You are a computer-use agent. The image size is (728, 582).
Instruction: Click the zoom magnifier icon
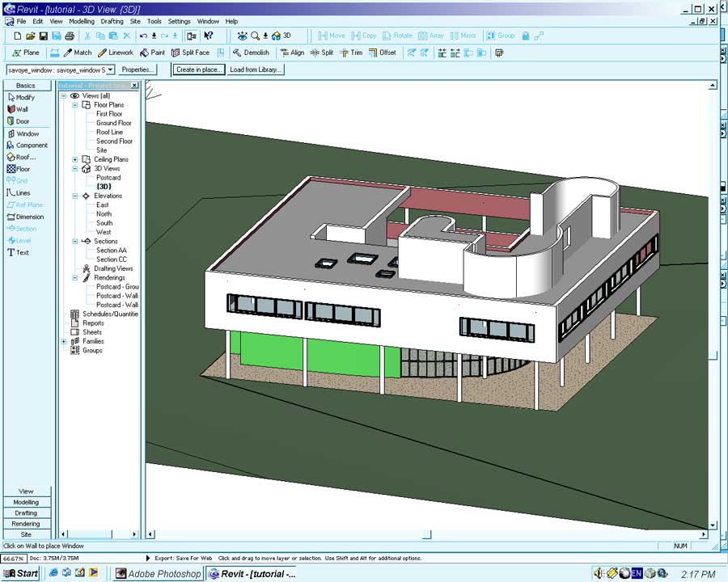coord(255,36)
